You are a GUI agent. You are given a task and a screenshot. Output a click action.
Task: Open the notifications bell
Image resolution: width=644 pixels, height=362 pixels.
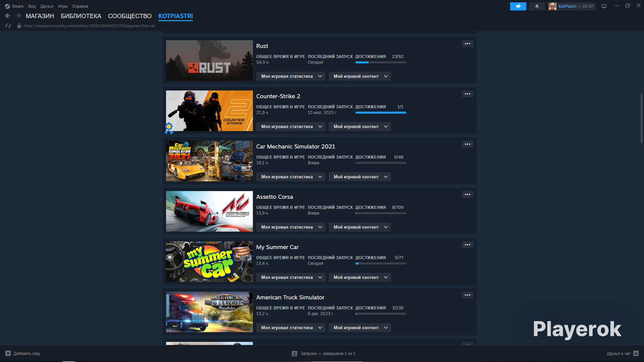[x=537, y=6]
